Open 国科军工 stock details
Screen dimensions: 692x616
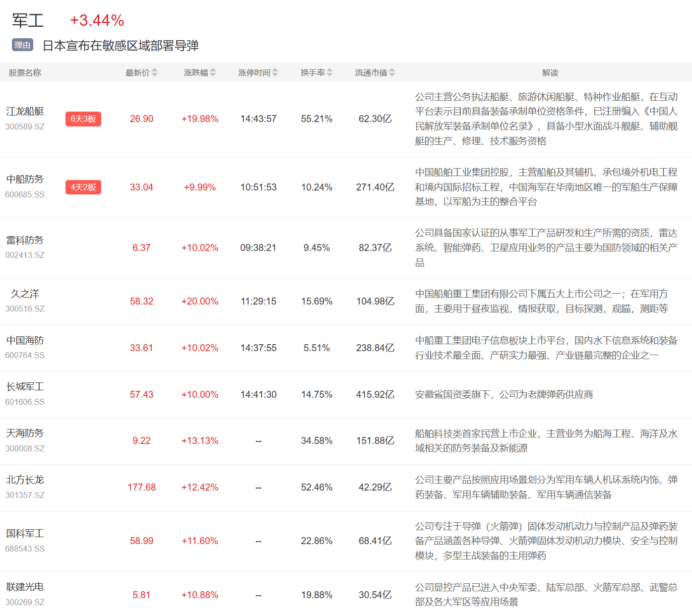click(25, 534)
